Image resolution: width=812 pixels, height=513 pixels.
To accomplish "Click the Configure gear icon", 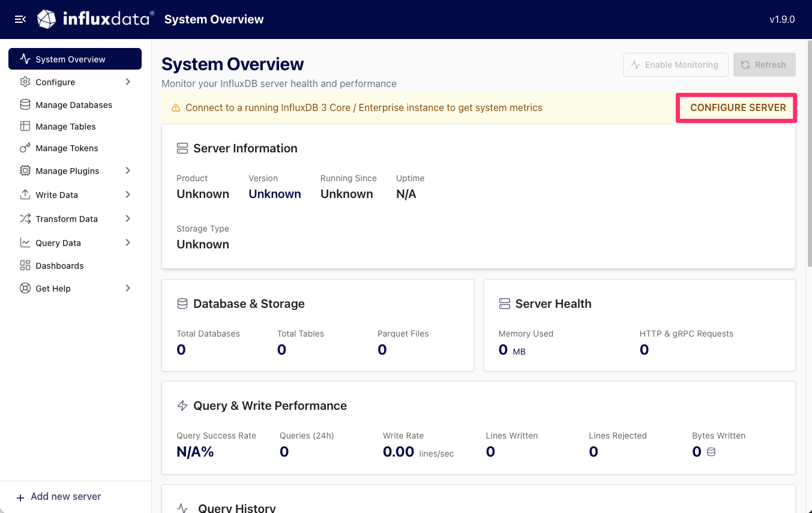I will (25, 82).
